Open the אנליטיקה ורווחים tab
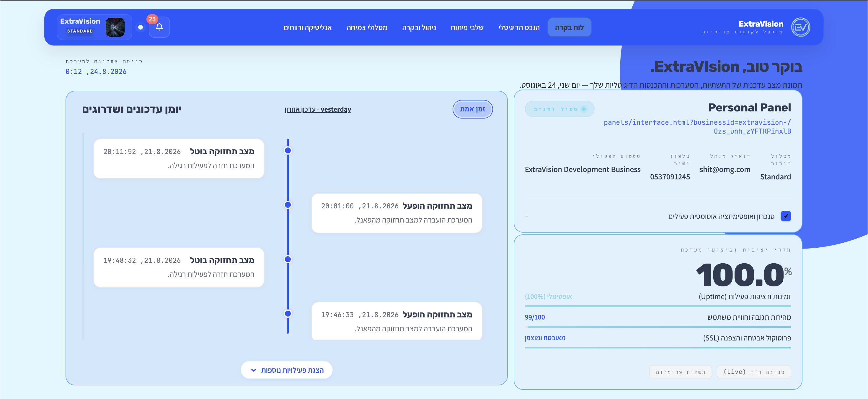Screen dimensions: 868x399 point(308,27)
